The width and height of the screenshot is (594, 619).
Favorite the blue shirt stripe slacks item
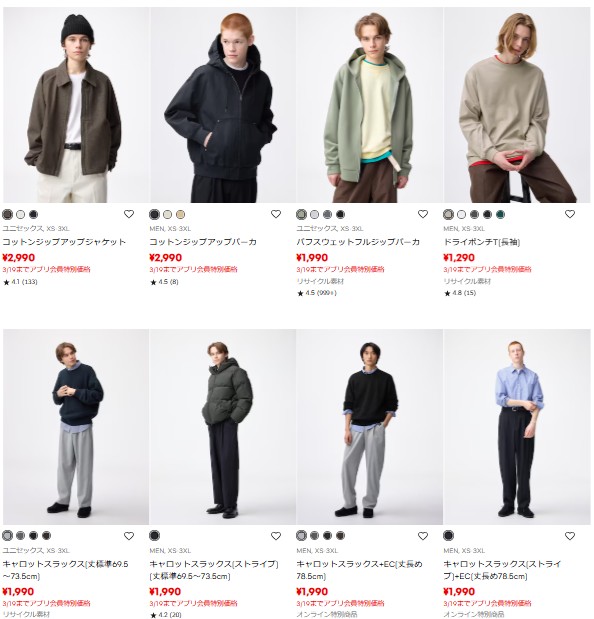pyautogui.click(x=570, y=536)
